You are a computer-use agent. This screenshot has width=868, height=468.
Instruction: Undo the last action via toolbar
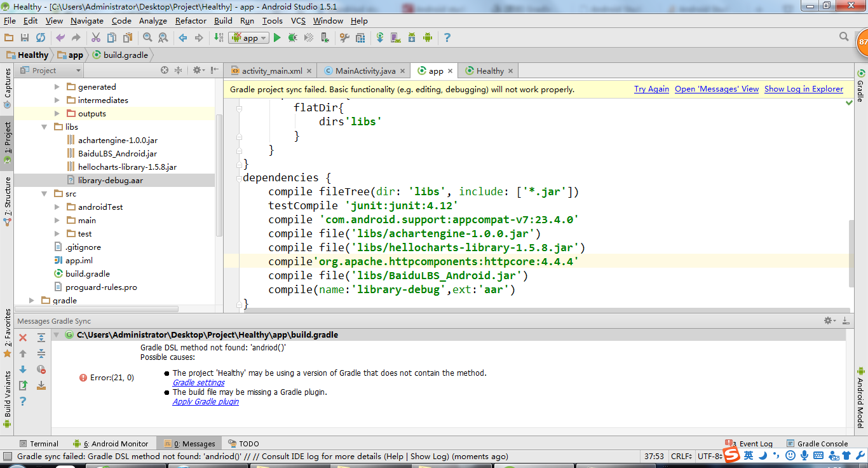pyautogui.click(x=60, y=38)
